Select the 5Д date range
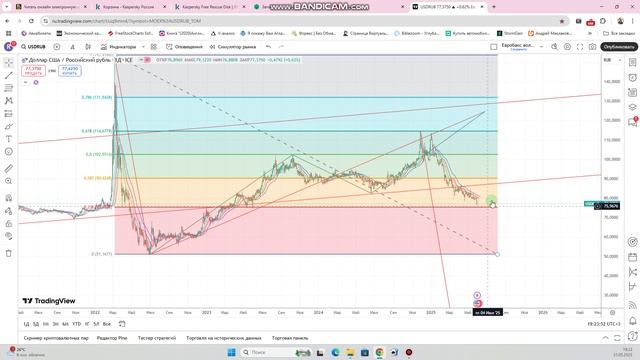Screen dimensions: 640x360 pos(36,324)
